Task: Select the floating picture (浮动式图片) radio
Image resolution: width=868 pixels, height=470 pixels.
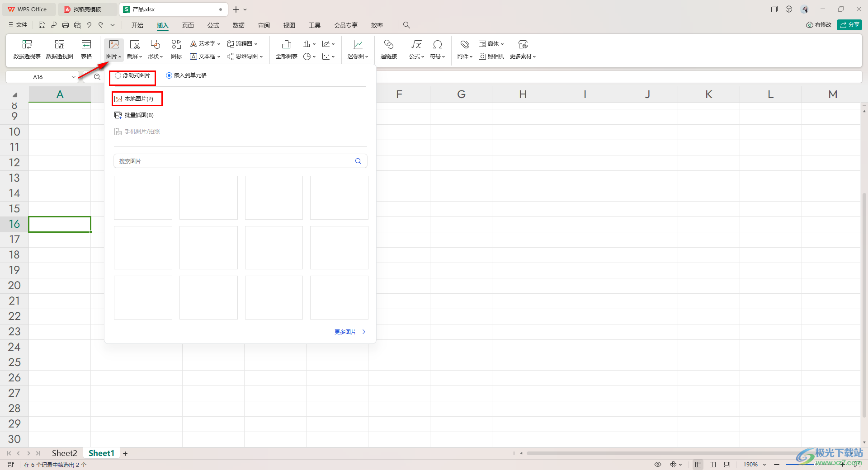Action: pos(118,75)
